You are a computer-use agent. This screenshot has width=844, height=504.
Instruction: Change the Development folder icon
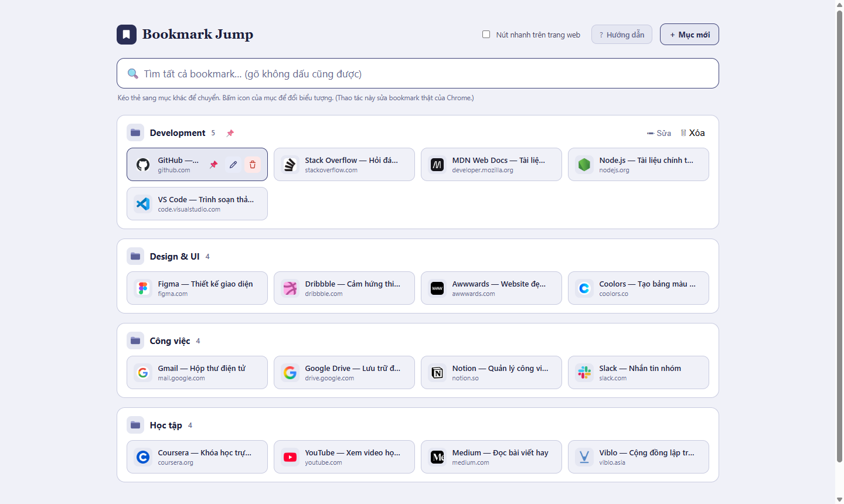pos(135,132)
